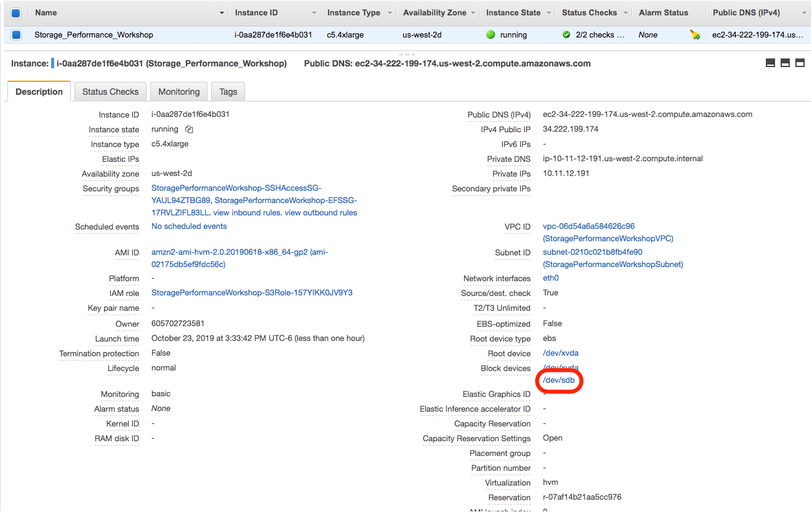Switch to the Status Checks tab
The image size is (812, 512).
[x=110, y=92]
